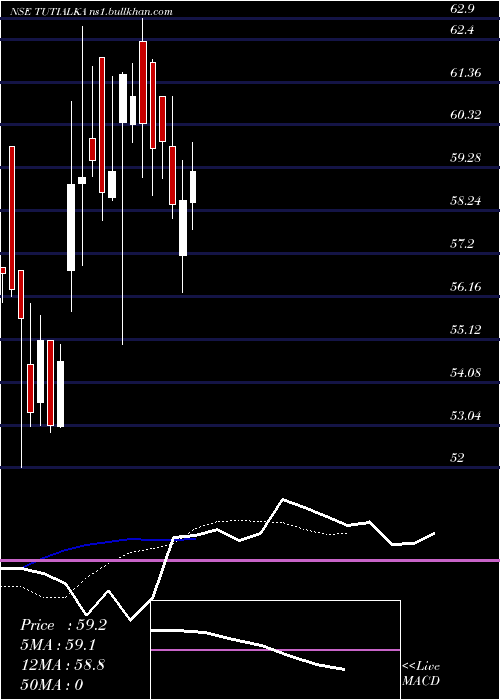This screenshot has height=700, width=500.
Task: Select the 62.4 price axis label
Action: tap(462, 30)
